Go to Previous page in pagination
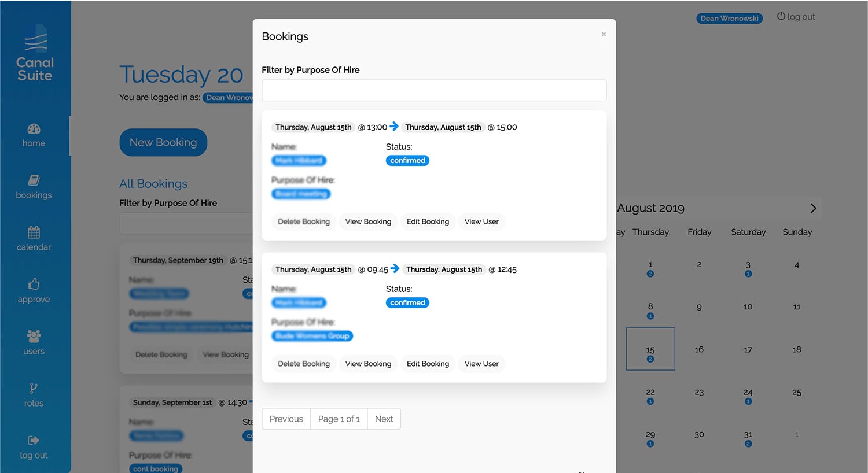 pos(286,419)
